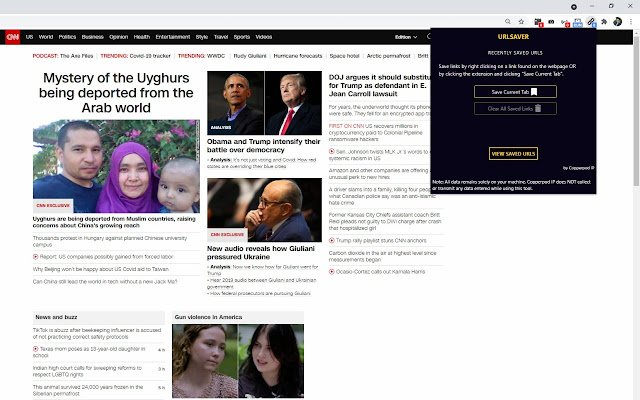Play the Texas mom poses video story
640x400 pixels.
coord(36,349)
